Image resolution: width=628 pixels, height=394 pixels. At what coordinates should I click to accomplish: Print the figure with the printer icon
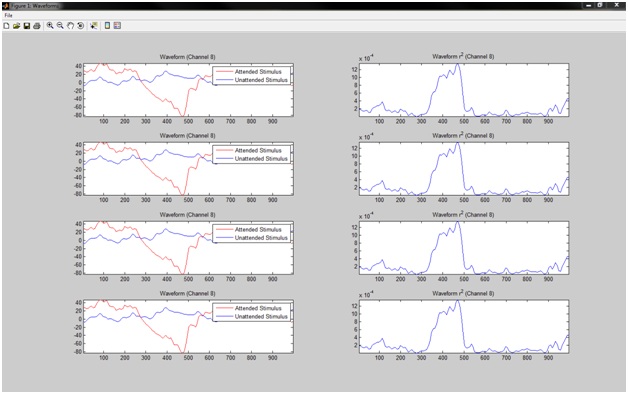(37, 26)
